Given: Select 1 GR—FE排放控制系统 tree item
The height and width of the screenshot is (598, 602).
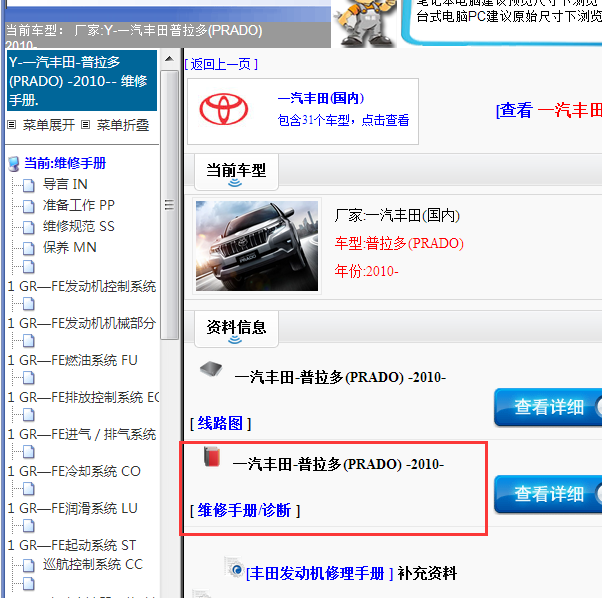Looking at the screenshot, I should point(83,397).
